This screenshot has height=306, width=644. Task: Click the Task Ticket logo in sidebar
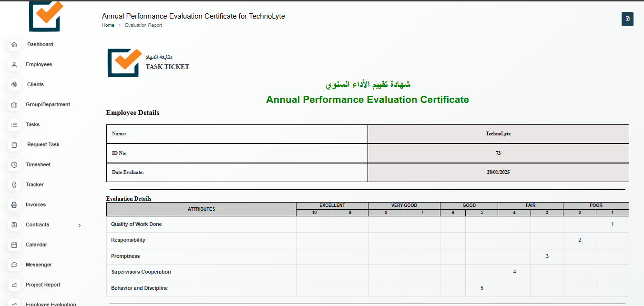(46, 15)
